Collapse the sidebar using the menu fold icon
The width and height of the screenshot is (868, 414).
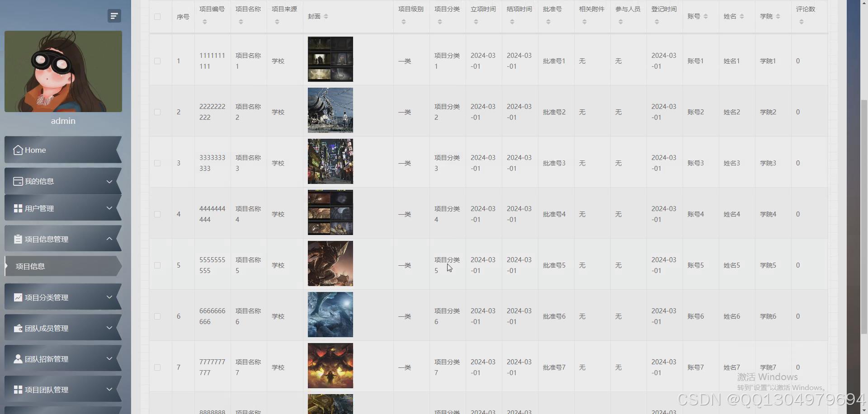pyautogui.click(x=114, y=16)
